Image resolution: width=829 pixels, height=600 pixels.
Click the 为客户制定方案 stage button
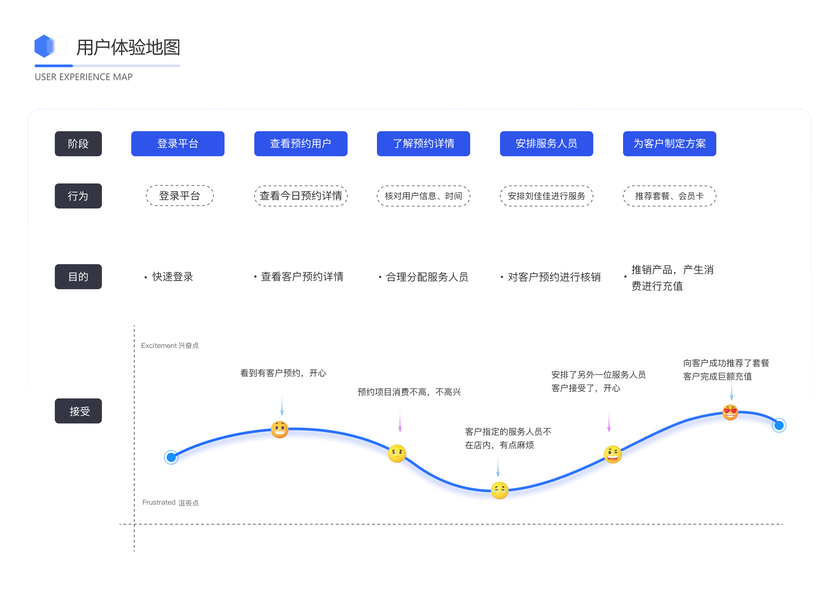coord(669,144)
